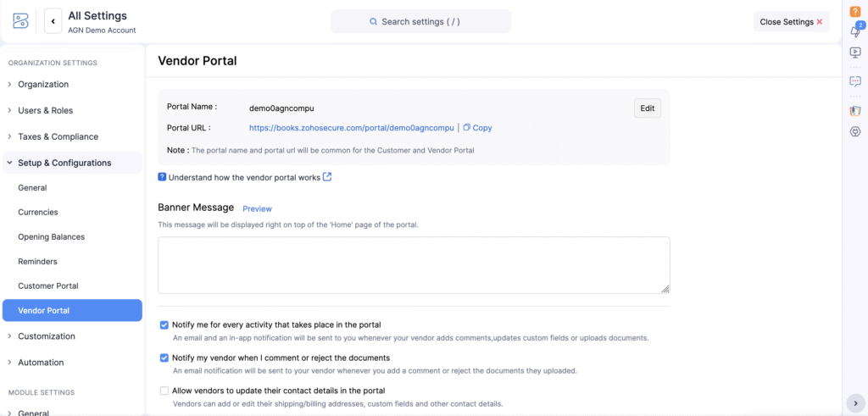
Task: Open Understand how the vendor portal works
Action: coord(244,178)
